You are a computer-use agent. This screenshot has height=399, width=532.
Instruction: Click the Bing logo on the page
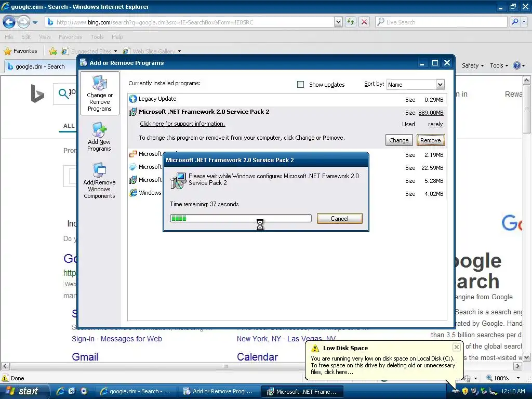point(37,93)
